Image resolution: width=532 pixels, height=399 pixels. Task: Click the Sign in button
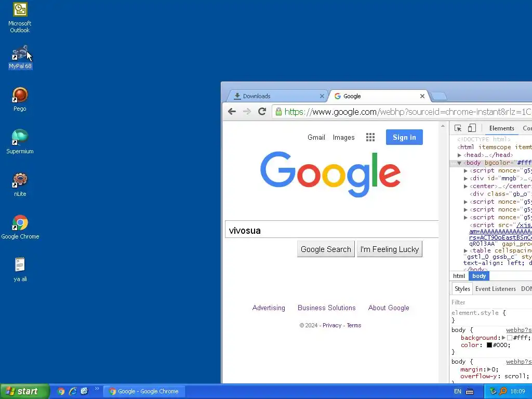[404, 137]
